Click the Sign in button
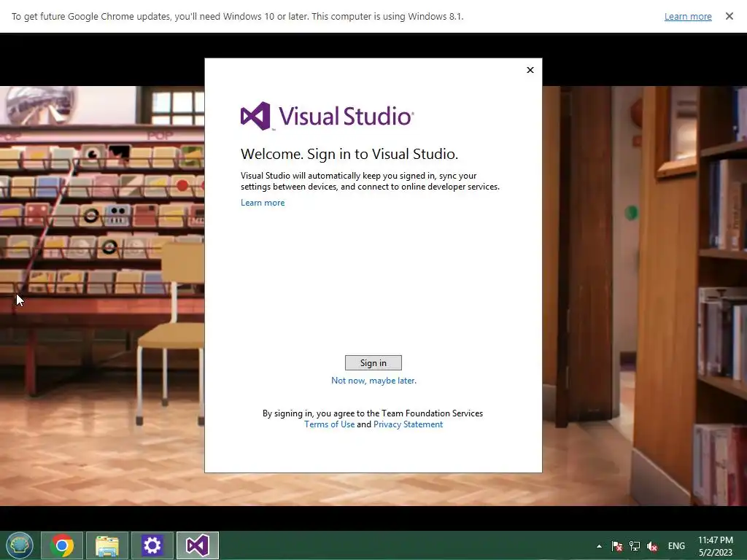The height and width of the screenshot is (560, 747). pos(373,363)
